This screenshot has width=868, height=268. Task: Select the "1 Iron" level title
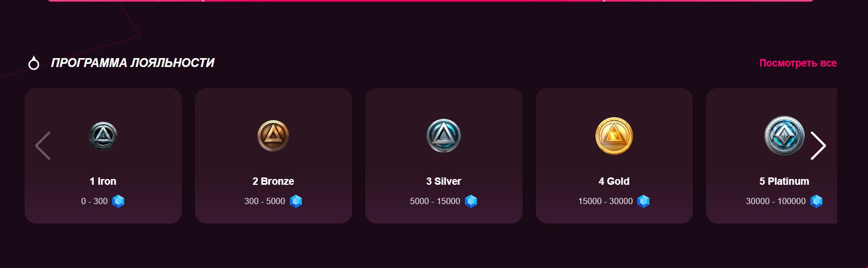pyautogui.click(x=103, y=181)
